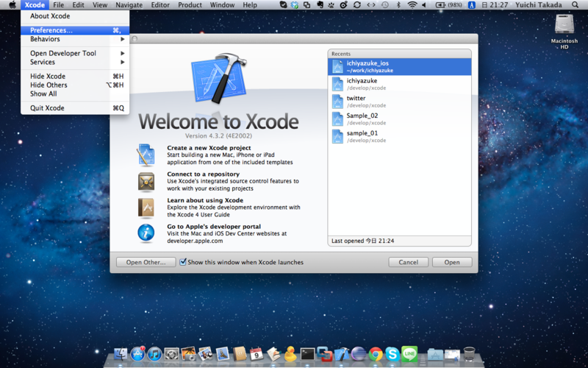Screen dimensions: 588x368
Task: Open Google Chrome in the dock
Action: click(x=376, y=354)
